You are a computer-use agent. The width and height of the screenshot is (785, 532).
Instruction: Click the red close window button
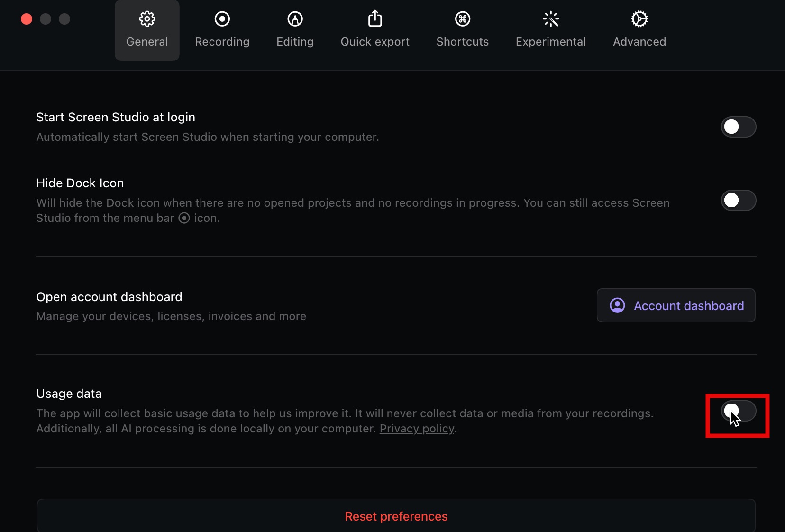click(27, 19)
